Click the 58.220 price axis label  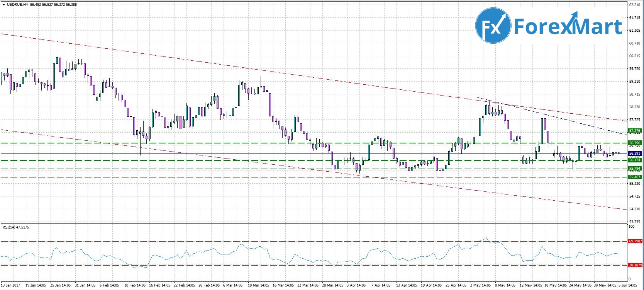[x=635, y=107]
